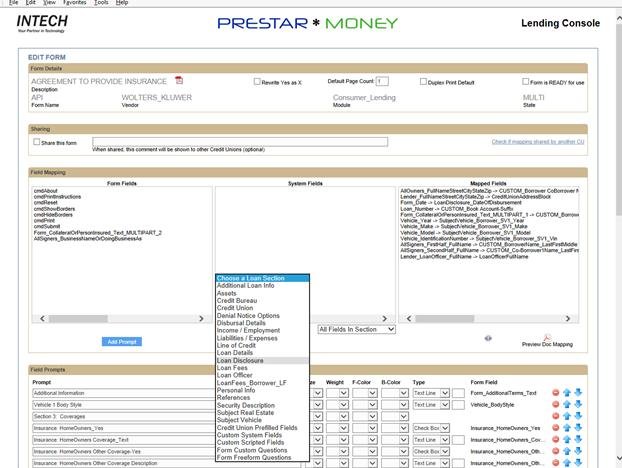622x468 pixels.
Task: Remove the Vehicle_BodyStyle prompt row
Action: coord(556,404)
